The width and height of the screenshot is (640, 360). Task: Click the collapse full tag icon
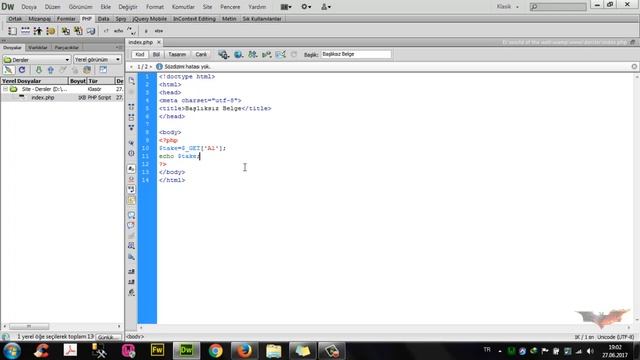(131, 107)
